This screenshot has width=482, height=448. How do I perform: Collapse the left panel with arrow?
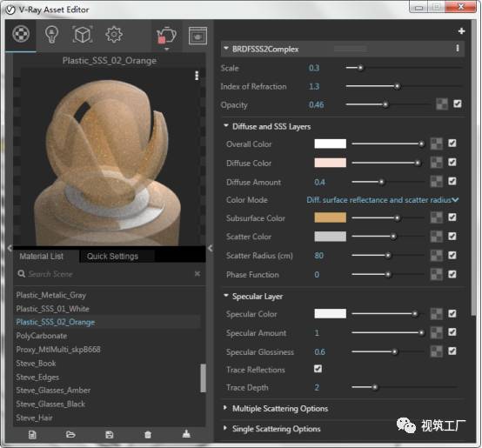click(x=10, y=248)
